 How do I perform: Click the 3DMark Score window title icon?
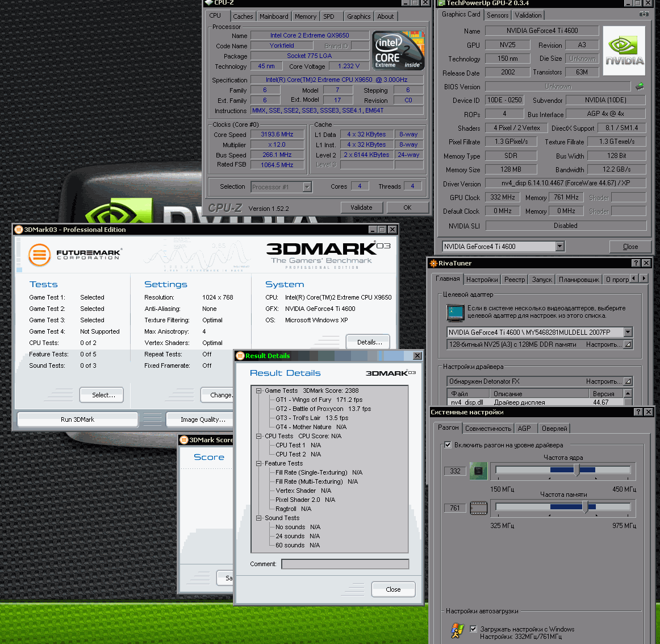[x=184, y=440]
